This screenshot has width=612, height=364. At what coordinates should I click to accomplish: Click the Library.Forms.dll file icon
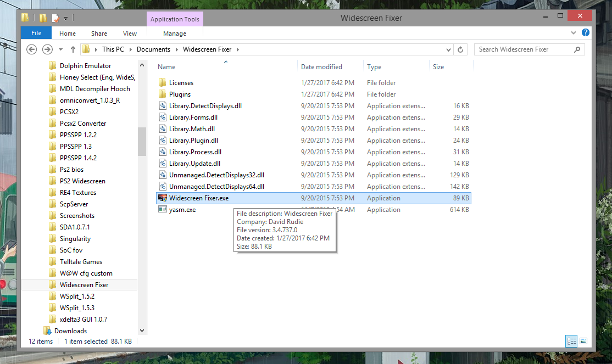163,117
